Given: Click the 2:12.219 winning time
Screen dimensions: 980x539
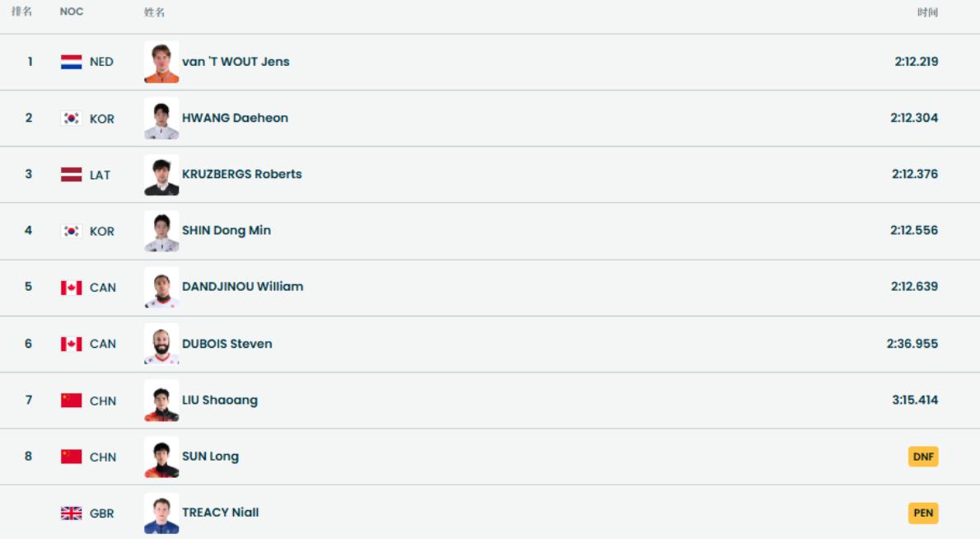Looking at the screenshot, I should coord(916,62).
